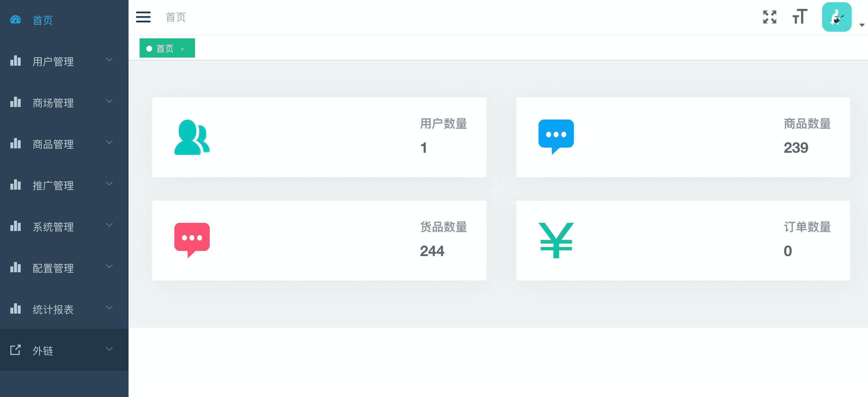
Task: Click the 系统管理 chart icon
Action: pyautogui.click(x=16, y=226)
